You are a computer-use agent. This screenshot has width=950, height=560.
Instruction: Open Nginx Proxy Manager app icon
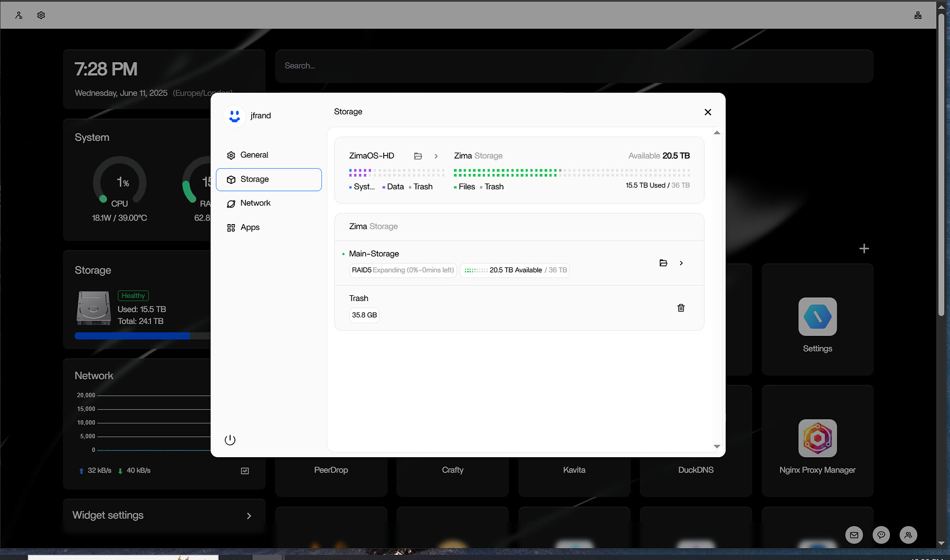(x=818, y=438)
